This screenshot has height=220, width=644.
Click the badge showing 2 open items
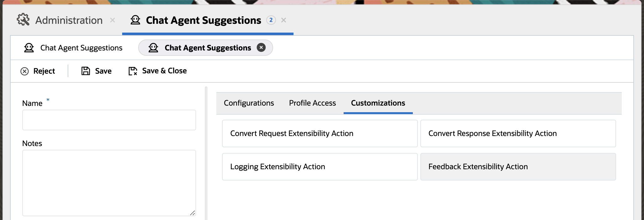tap(271, 20)
